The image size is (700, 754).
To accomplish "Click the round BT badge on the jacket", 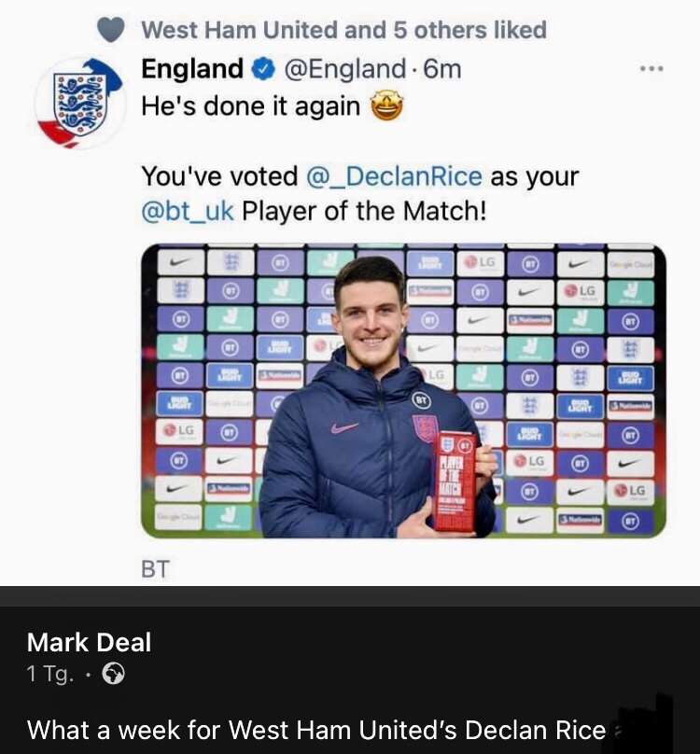I will [421, 400].
